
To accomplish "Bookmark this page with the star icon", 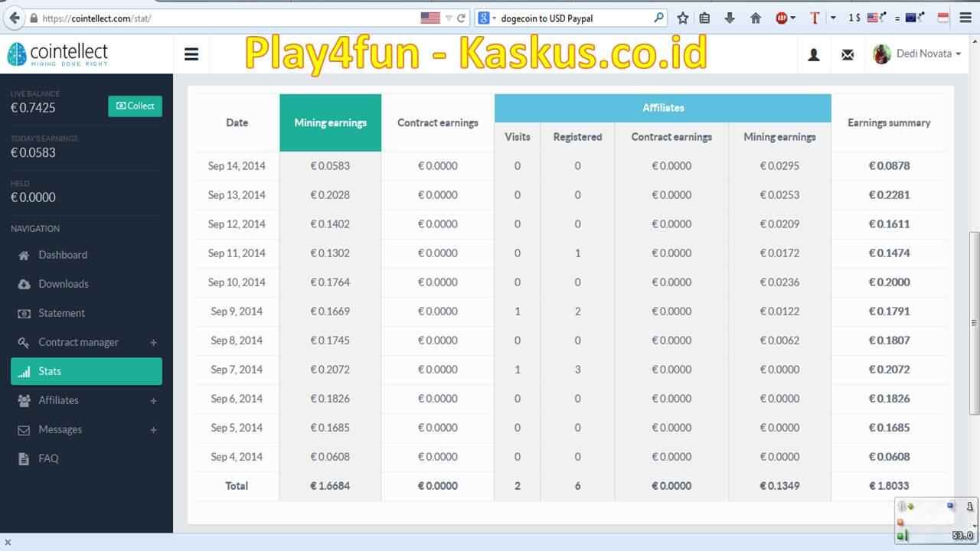I will pyautogui.click(x=683, y=18).
